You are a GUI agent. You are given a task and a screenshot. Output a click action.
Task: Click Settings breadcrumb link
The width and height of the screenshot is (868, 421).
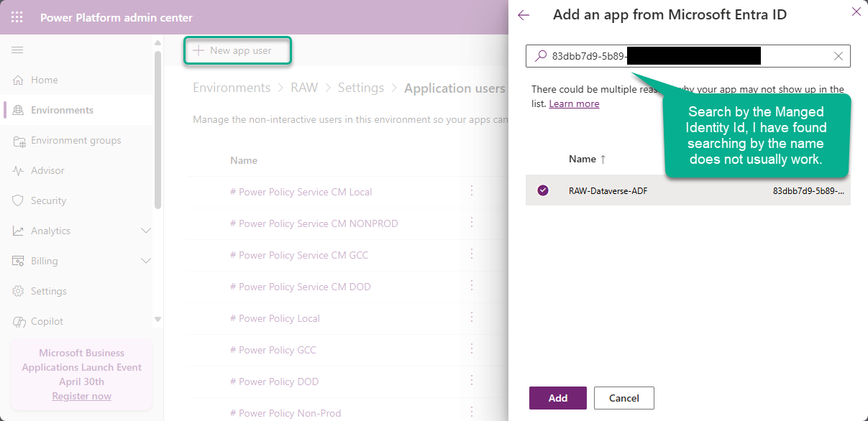coord(361,88)
